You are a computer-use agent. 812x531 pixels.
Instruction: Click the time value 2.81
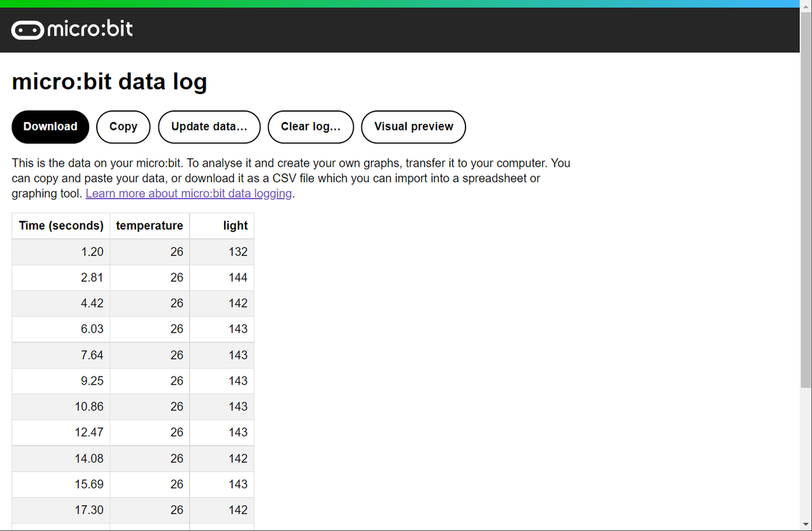click(92, 277)
